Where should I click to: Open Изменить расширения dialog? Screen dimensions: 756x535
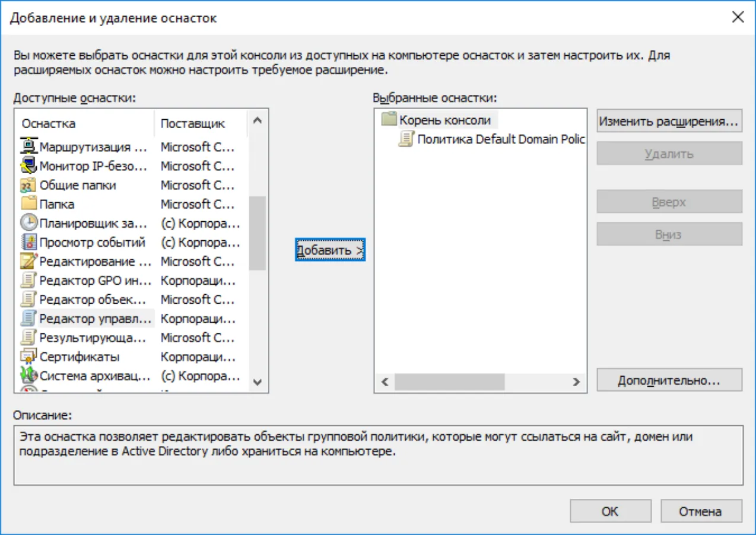click(669, 122)
